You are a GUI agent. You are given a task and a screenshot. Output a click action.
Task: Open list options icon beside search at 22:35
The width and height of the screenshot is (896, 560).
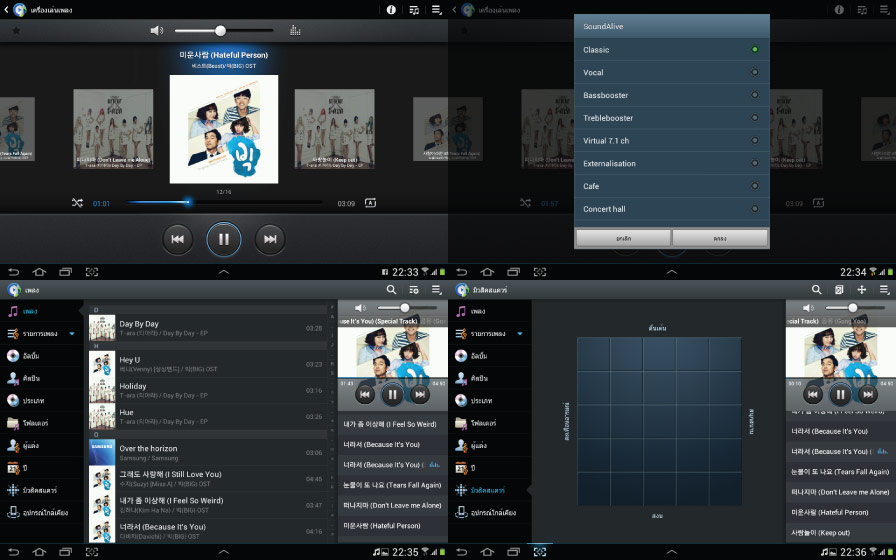[414, 290]
